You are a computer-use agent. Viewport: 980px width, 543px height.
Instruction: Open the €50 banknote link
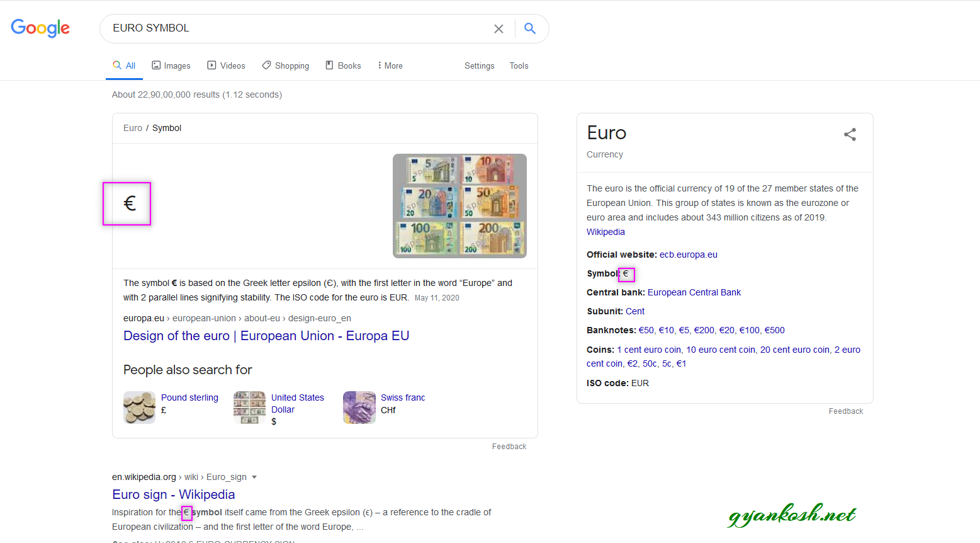coord(646,330)
